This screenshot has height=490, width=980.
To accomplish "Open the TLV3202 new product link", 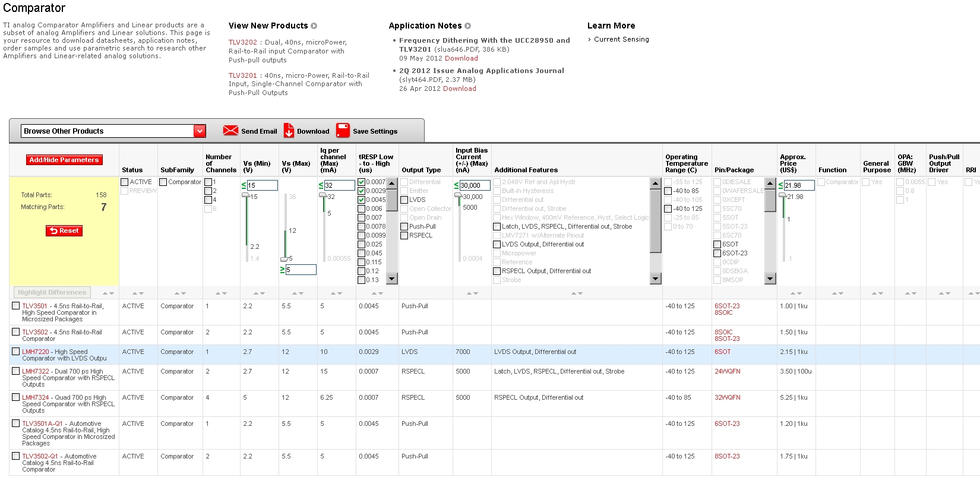I will [x=243, y=43].
